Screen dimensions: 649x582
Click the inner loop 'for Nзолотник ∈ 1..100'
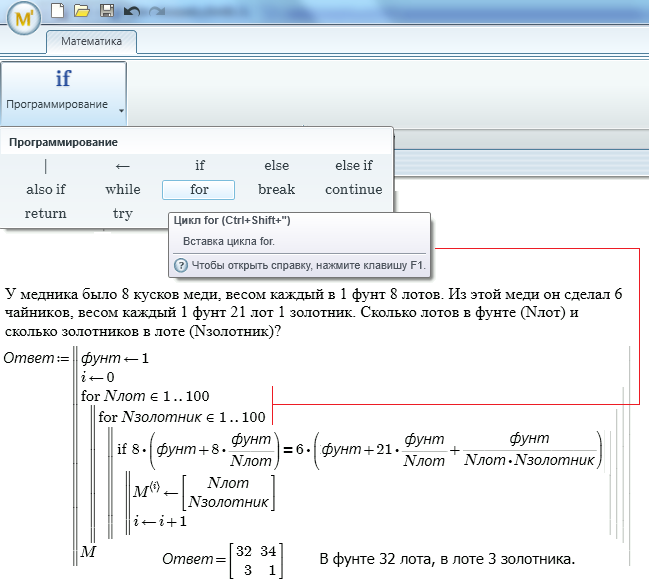182,417
